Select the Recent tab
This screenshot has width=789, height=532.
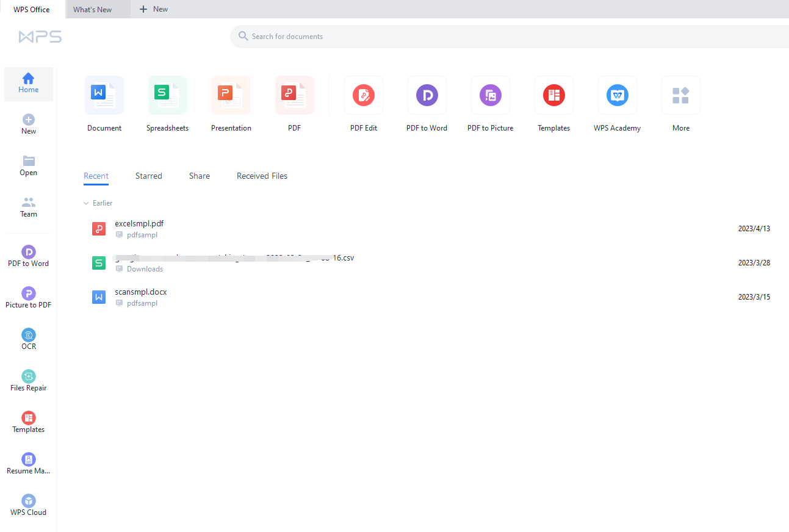(96, 176)
